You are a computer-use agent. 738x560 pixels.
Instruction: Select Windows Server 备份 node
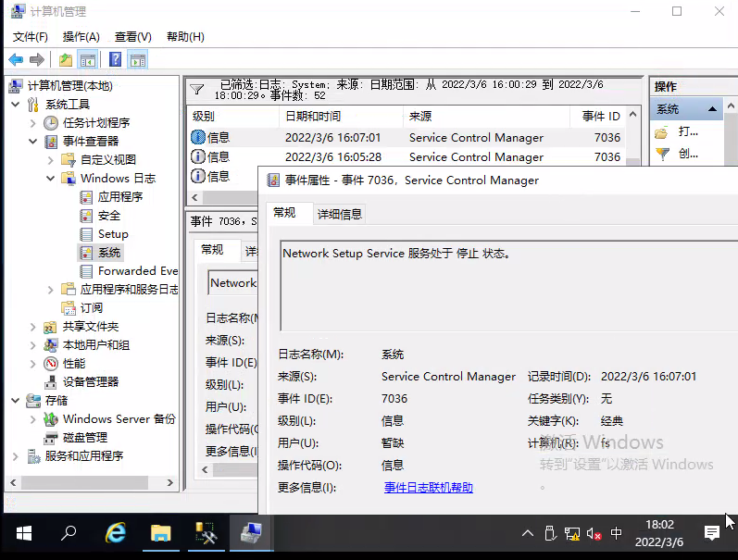[119, 418]
